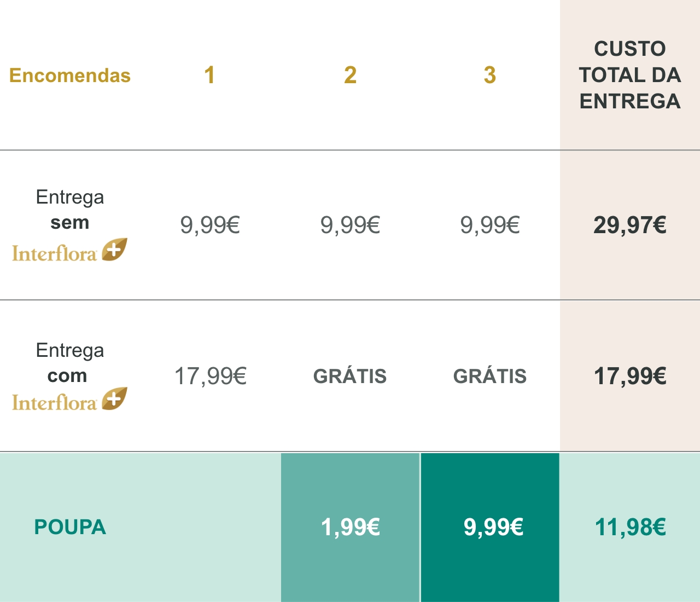700x602 pixels.
Task: Click column header number 3
Action: click(490, 75)
